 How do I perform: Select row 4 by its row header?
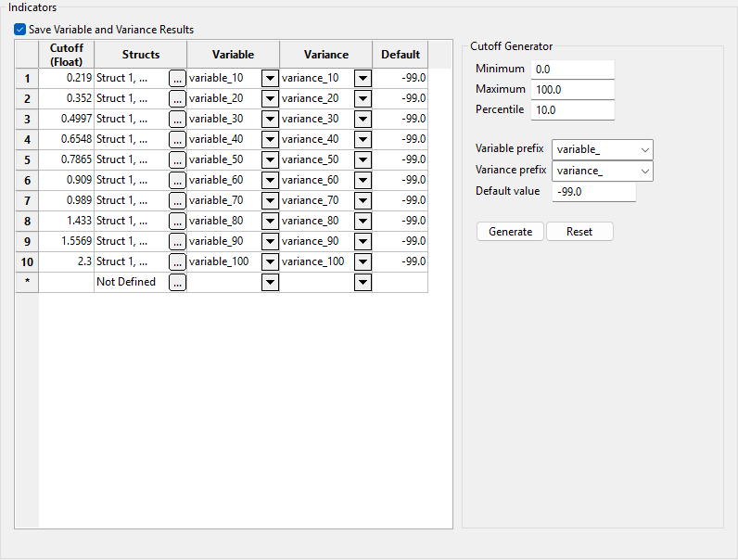(x=27, y=139)
